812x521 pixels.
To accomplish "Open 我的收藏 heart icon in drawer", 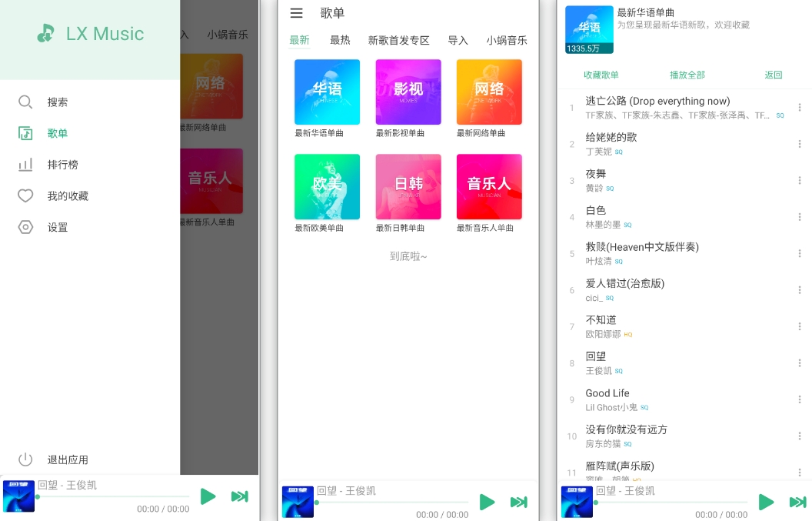I will click(x=25, y=196).
